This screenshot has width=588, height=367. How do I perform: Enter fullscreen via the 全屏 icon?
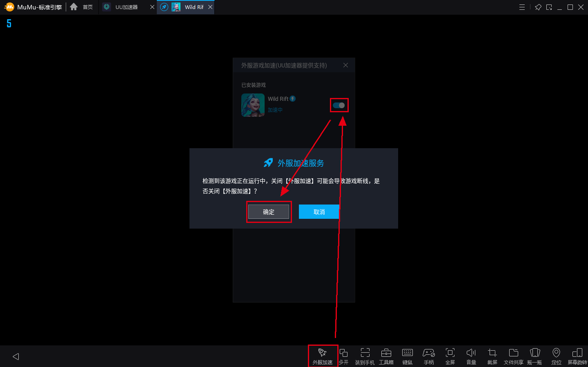click(x=450, y=355)
